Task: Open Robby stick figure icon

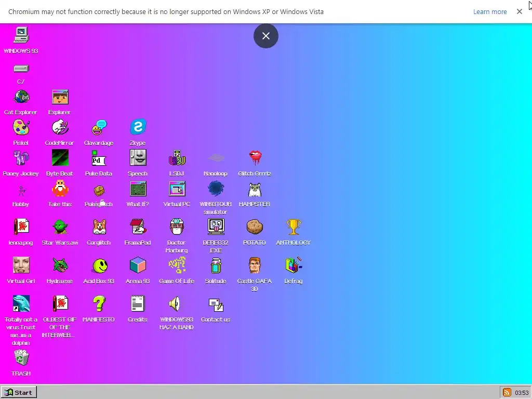Action: click(x=21, y=191)
